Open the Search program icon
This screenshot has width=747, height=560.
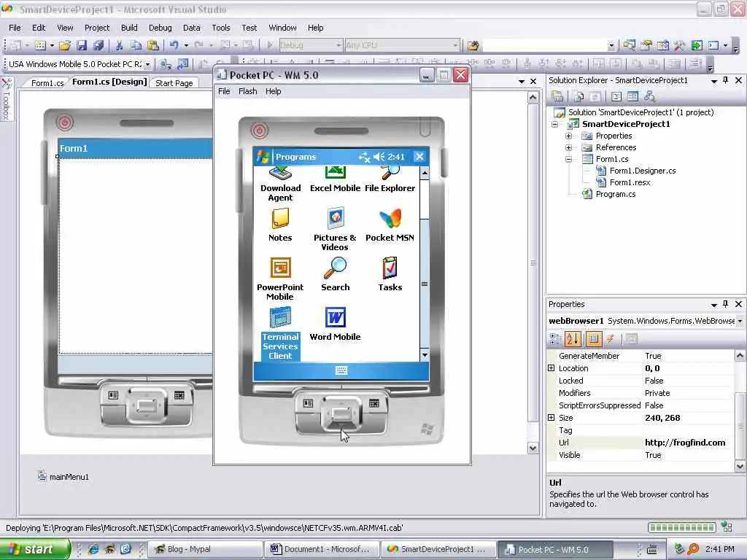click(x=335, y=274)
